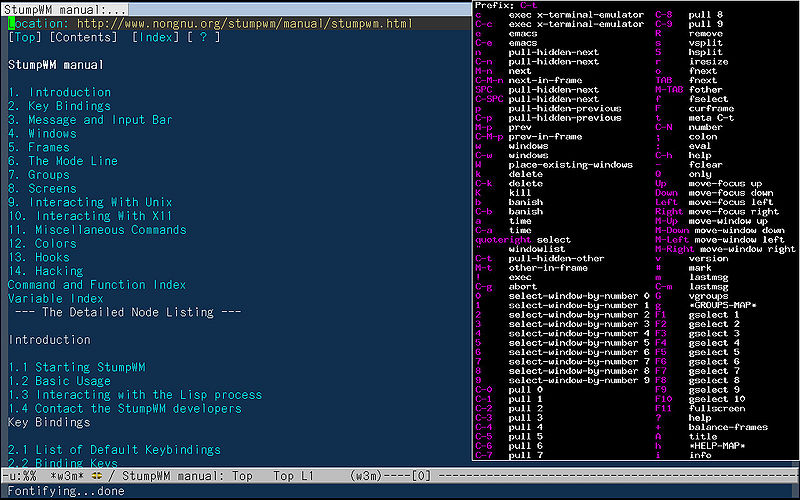The width and height of the screenshot is (800, 500).
Task: Open chapter 4. Windows
Action: pos(42,134)
